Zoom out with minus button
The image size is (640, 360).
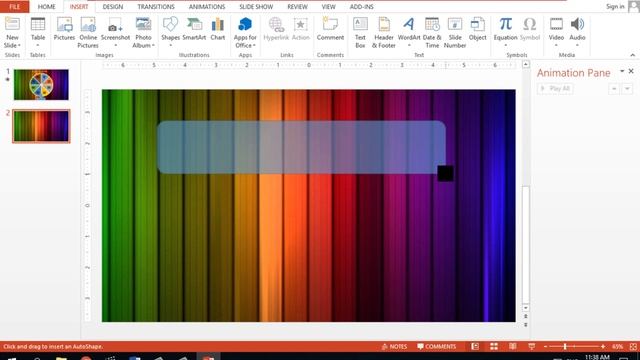545,347
